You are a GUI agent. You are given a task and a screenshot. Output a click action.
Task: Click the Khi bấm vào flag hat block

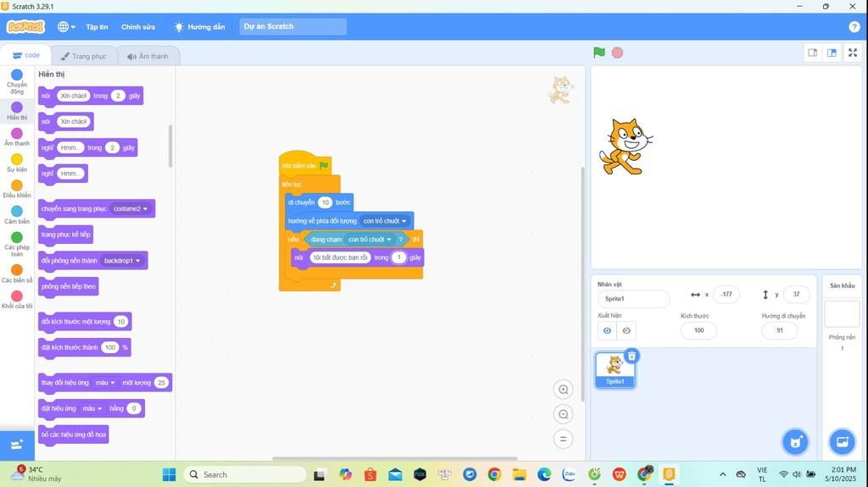pos(305,165)
